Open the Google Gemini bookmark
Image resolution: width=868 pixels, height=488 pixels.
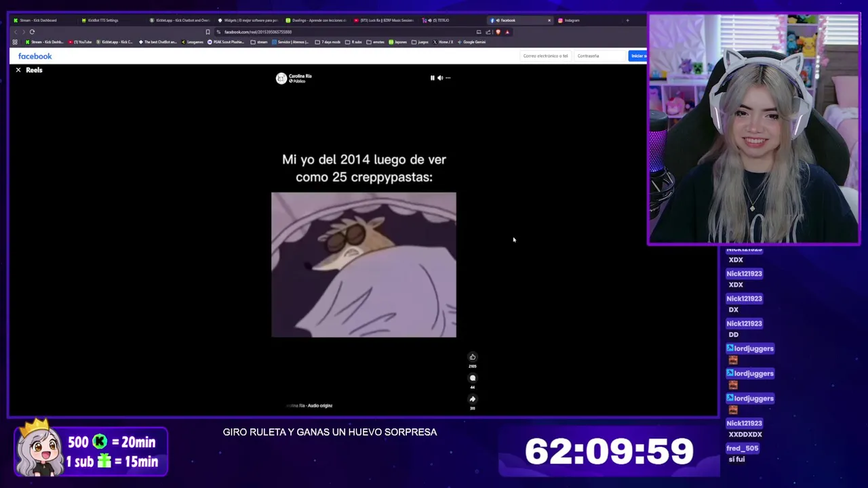(x=472, y=42)
